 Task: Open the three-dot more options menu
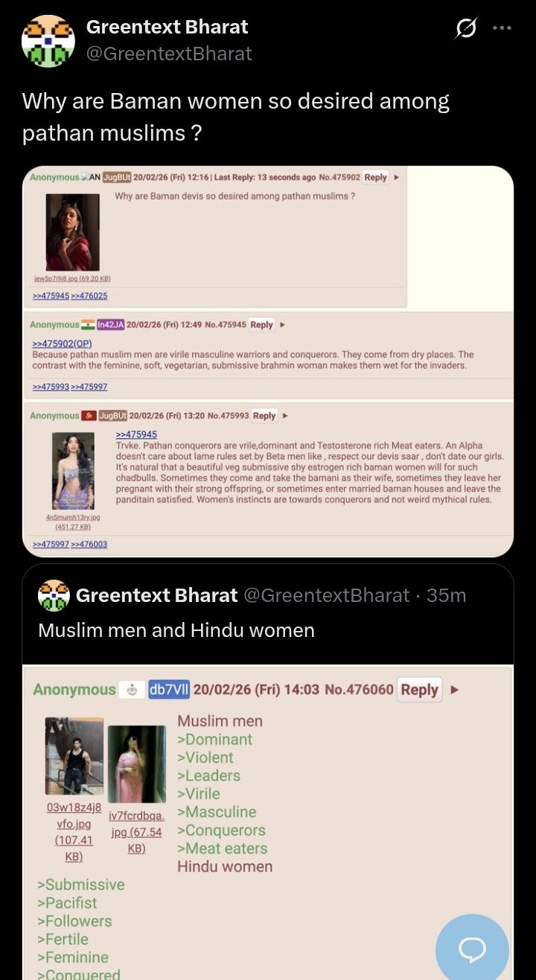pos(502,28)
